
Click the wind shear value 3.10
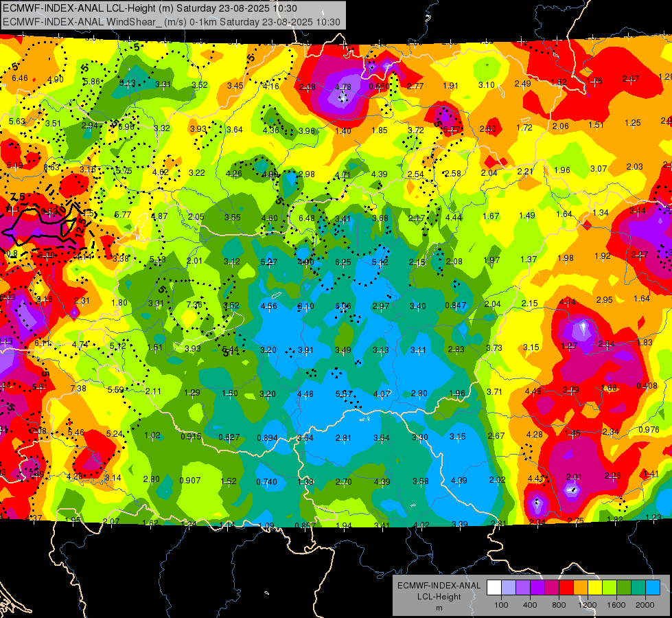(x=487, y=85)
